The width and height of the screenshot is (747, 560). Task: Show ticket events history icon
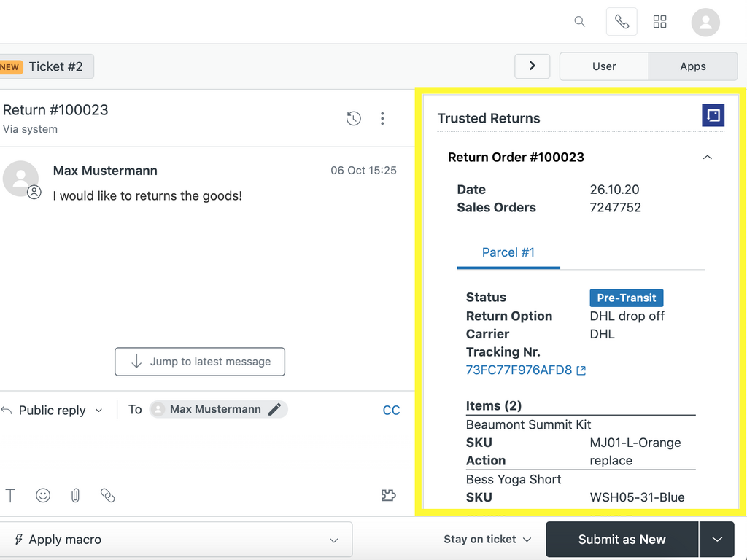[354, 118]
